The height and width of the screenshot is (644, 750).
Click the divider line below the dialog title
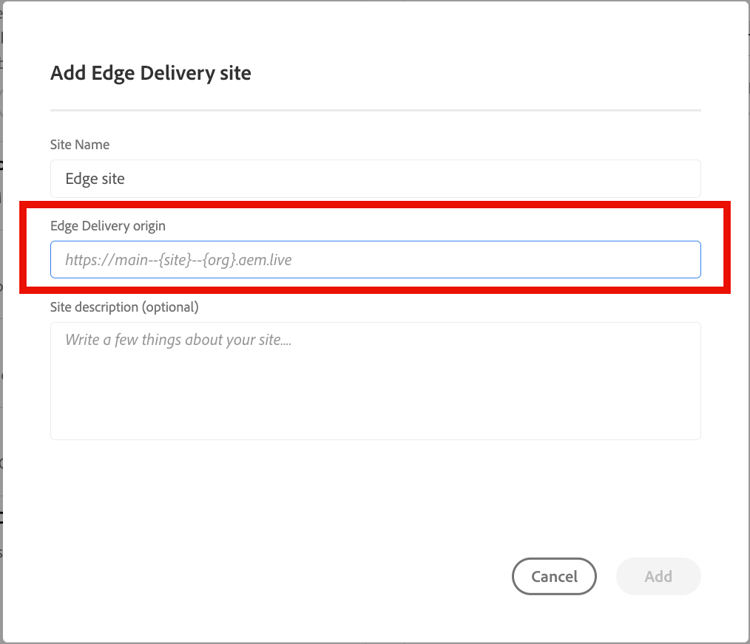click(375, 109)
